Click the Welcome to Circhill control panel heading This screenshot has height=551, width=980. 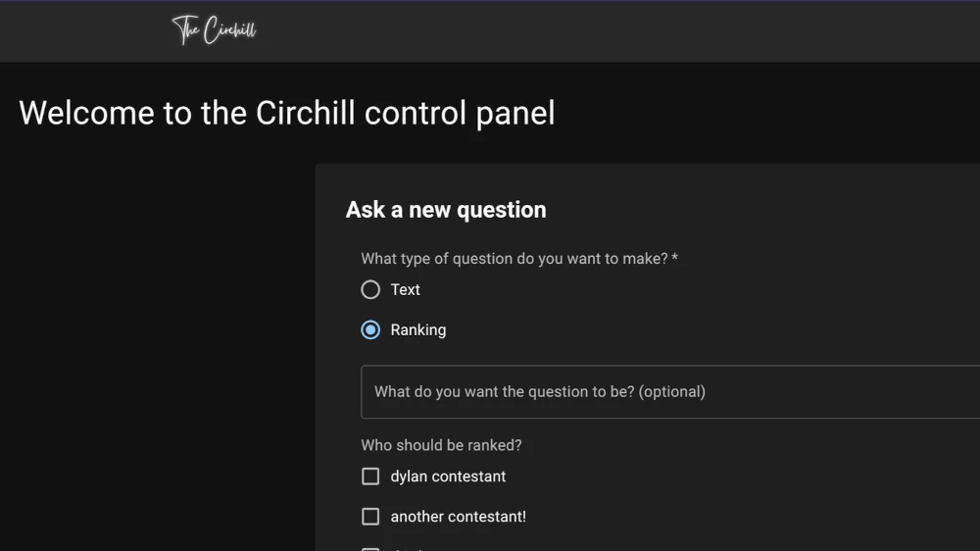[x=287, y=113]
